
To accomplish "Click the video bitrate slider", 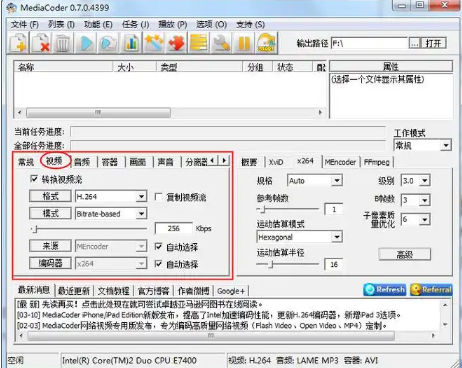I will tap(88, 229).
